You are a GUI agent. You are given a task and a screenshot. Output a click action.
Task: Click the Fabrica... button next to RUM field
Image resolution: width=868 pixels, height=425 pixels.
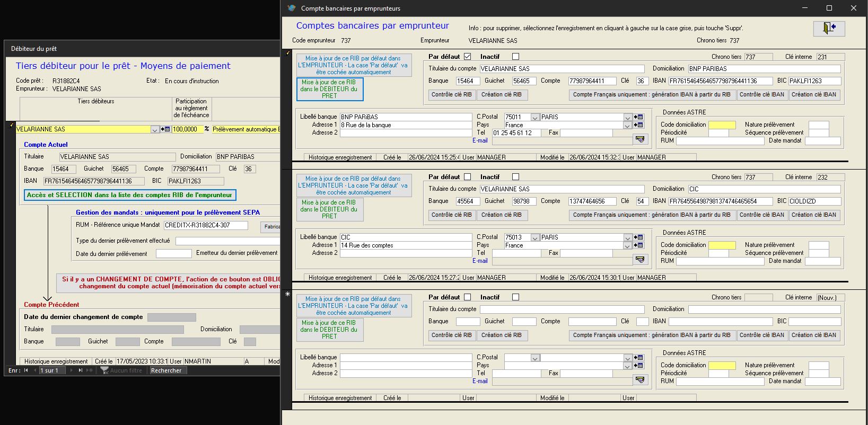click(271, 227)
